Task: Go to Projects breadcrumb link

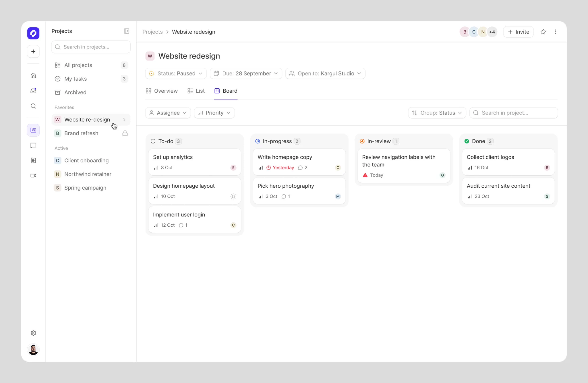Action: point(152,32)
